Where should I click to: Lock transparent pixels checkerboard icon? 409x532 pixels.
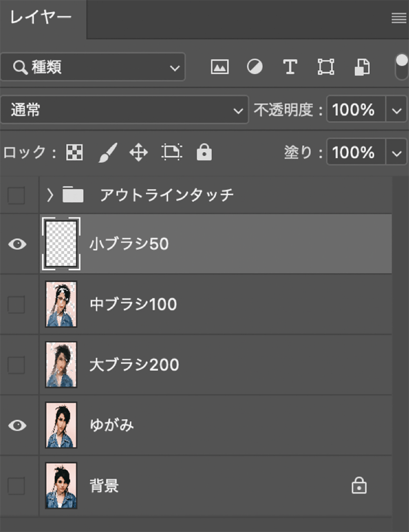point(75,153)
